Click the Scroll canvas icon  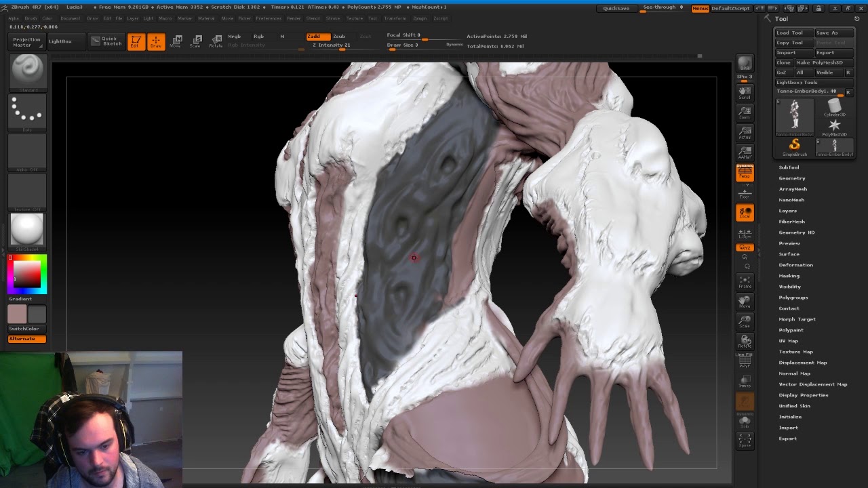point(745,93)
